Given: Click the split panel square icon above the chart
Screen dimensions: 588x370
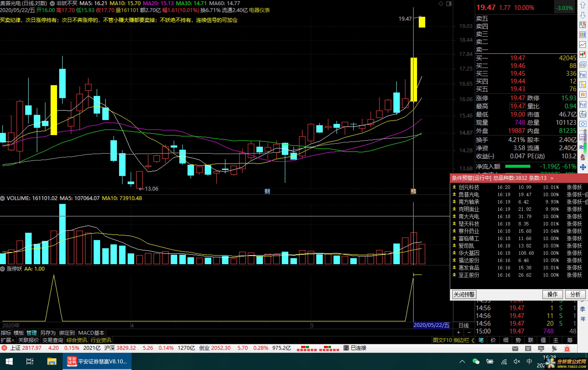Looking at the screenshot, I should coord(449,3).
